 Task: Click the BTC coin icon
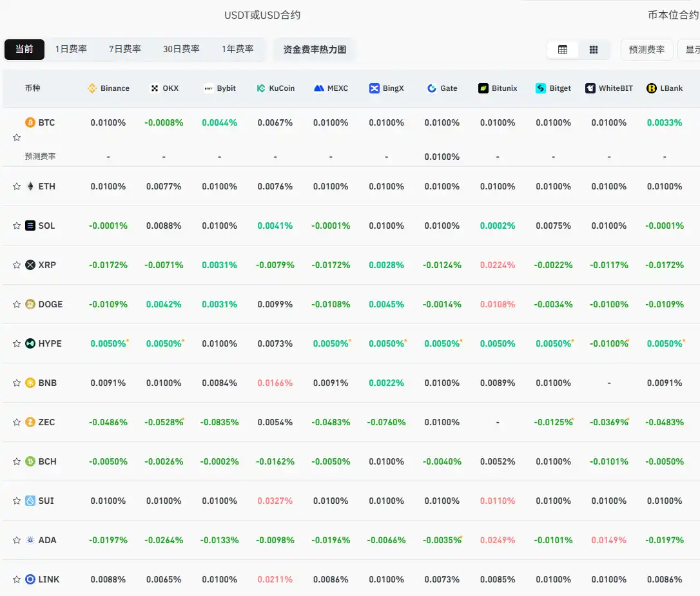pos(30,122)
